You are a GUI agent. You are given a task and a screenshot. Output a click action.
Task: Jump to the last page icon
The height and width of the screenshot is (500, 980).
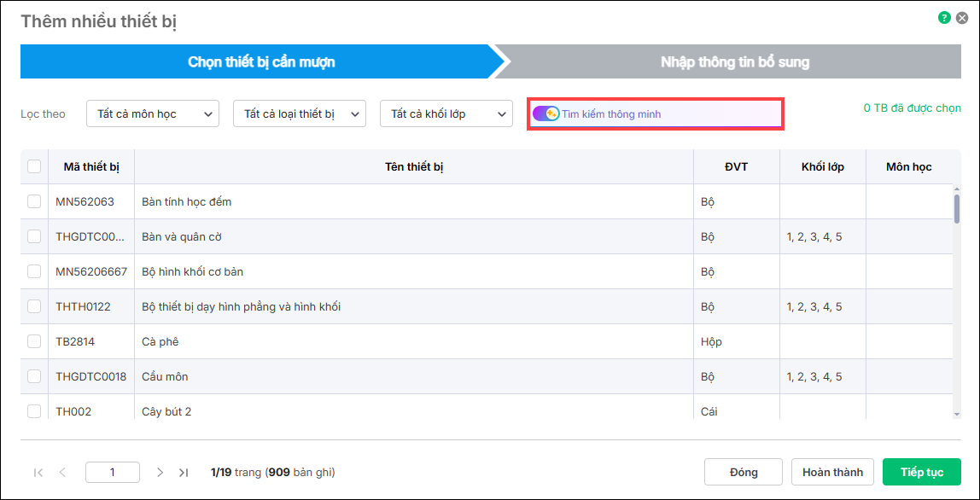click(x=184, y=472)
